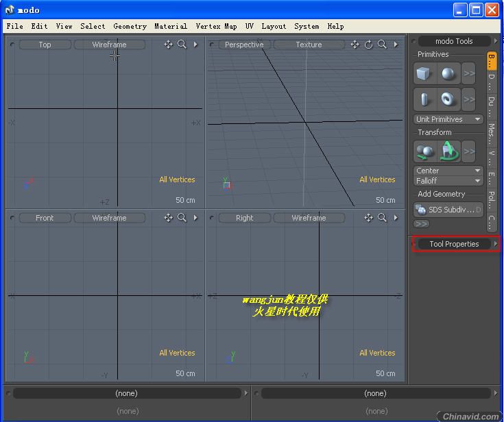Click zoom magnifier in Top viewport
Viewport: 504px width, 422px height.
(x=182, y=45)
